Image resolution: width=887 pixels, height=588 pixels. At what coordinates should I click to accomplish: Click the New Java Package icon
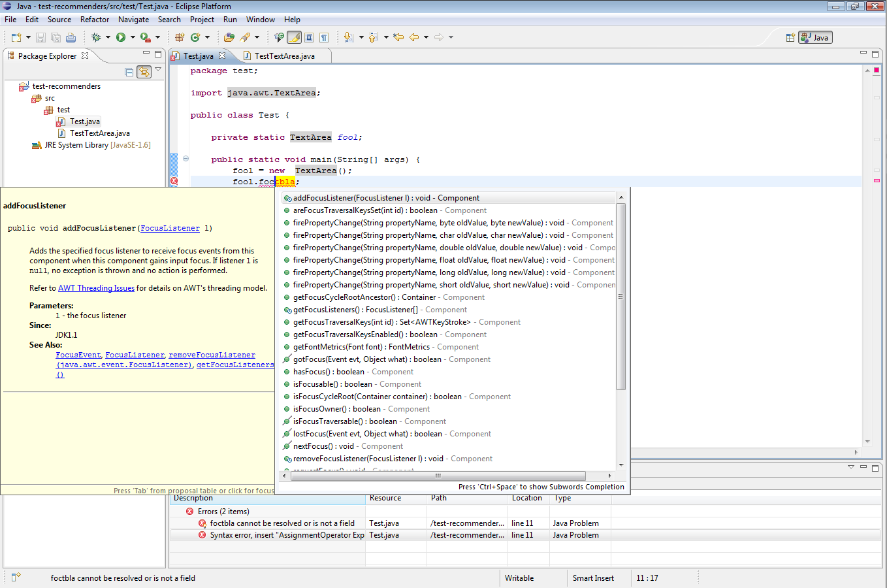[180, 37]
